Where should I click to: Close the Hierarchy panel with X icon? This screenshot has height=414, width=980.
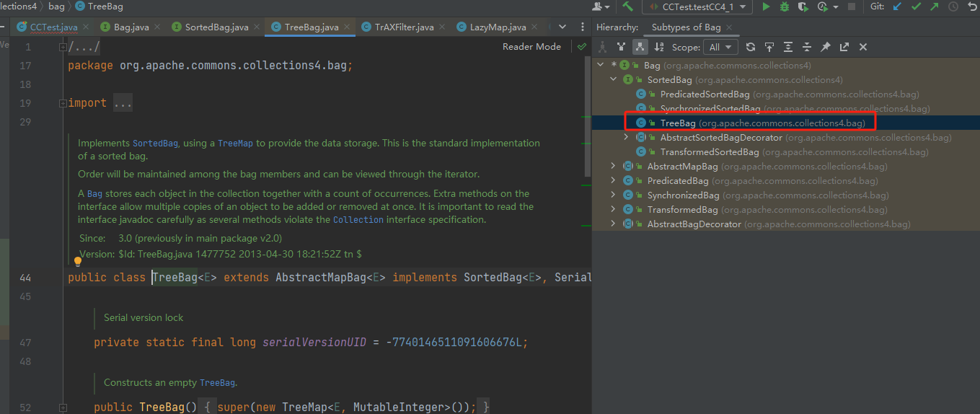(863, 47)
